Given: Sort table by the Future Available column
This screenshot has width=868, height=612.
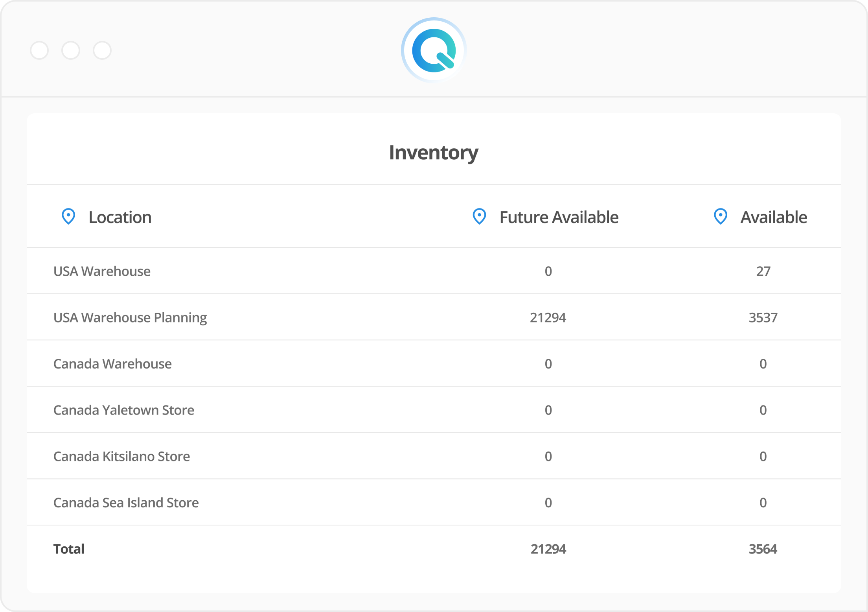Looking at the screenshot, I should point(559,217).
